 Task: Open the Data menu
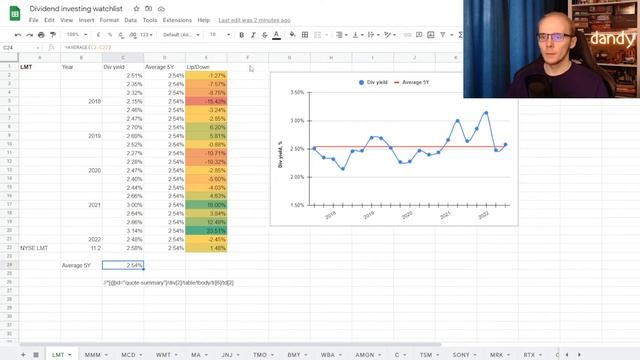131,20
